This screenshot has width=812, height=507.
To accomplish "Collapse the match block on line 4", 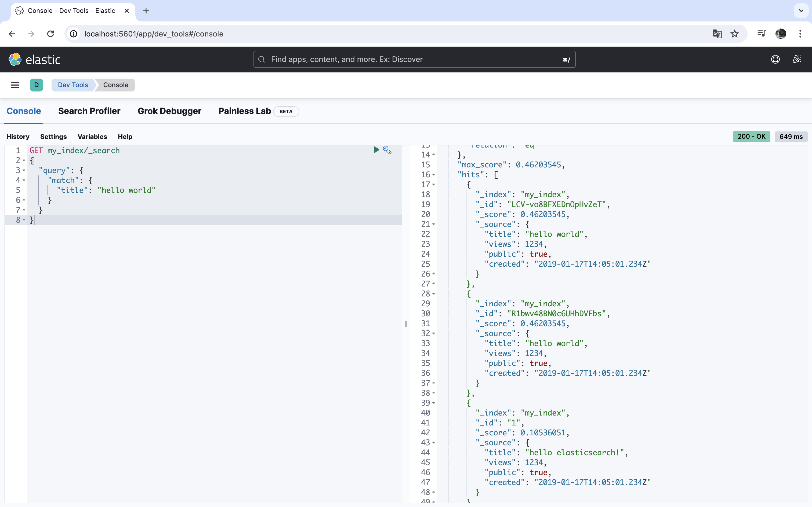I will (x=24, y=180).
